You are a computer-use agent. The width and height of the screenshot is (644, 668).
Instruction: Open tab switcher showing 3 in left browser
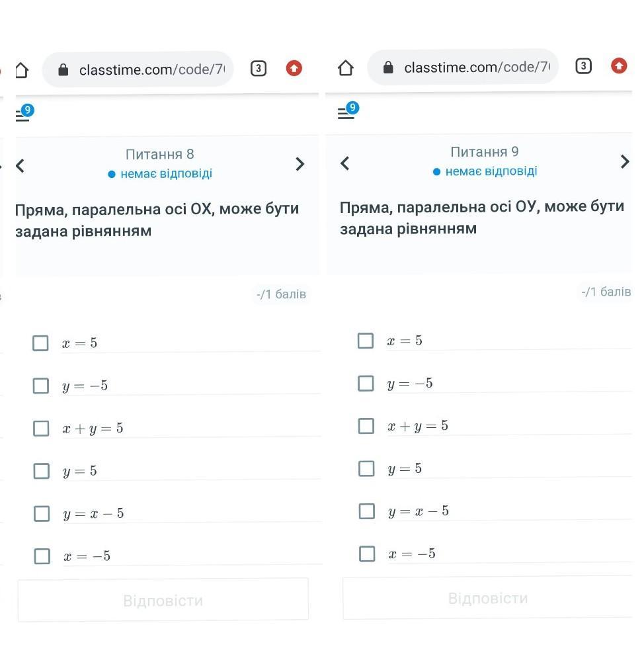(258, 69)
